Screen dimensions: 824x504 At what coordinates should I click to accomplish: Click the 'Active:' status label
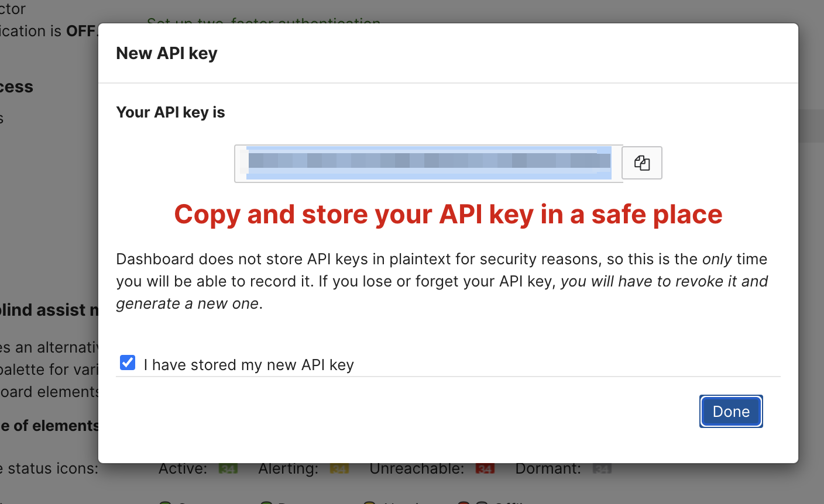coord(183,468)
